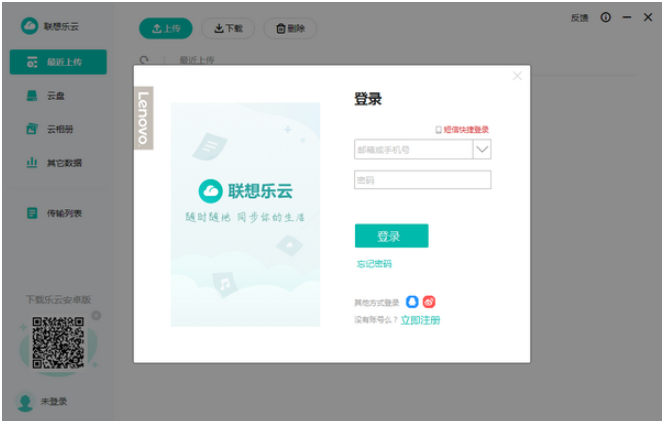Click the 上传 upload button
Screen dimensions: 663x421
coord(166,28)
